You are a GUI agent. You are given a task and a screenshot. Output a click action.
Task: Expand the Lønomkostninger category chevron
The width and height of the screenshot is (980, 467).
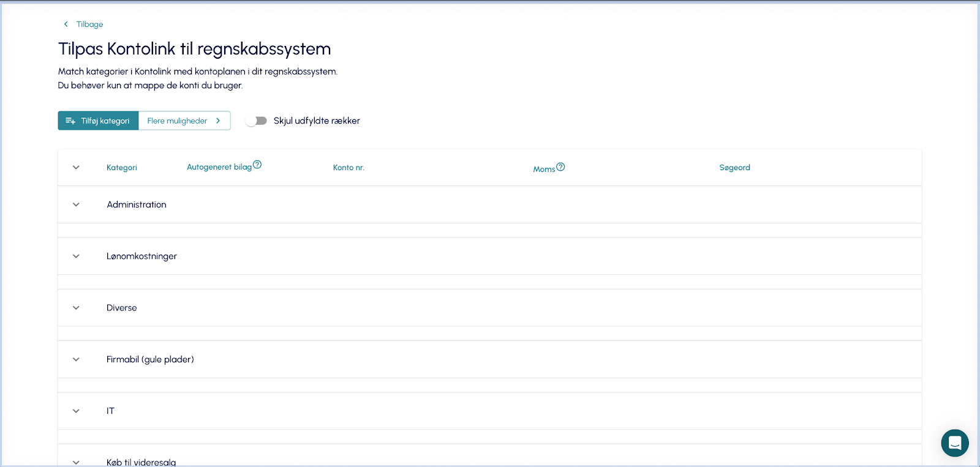tap(76, 256)
